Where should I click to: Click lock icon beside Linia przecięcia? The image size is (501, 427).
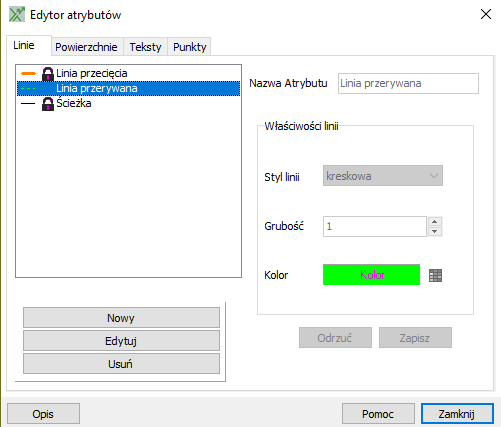coord(48,74)
